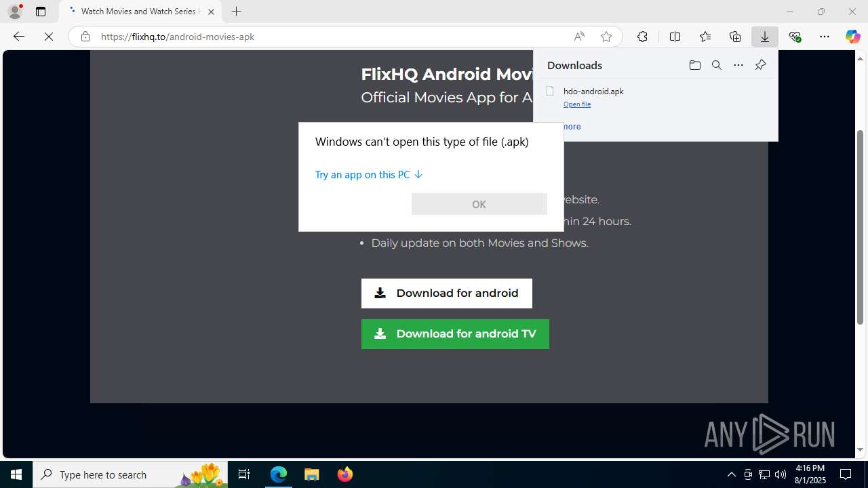The height and width of the screenshot is (488, 868).
Task: Open the notification center
Action: (846, 474)
